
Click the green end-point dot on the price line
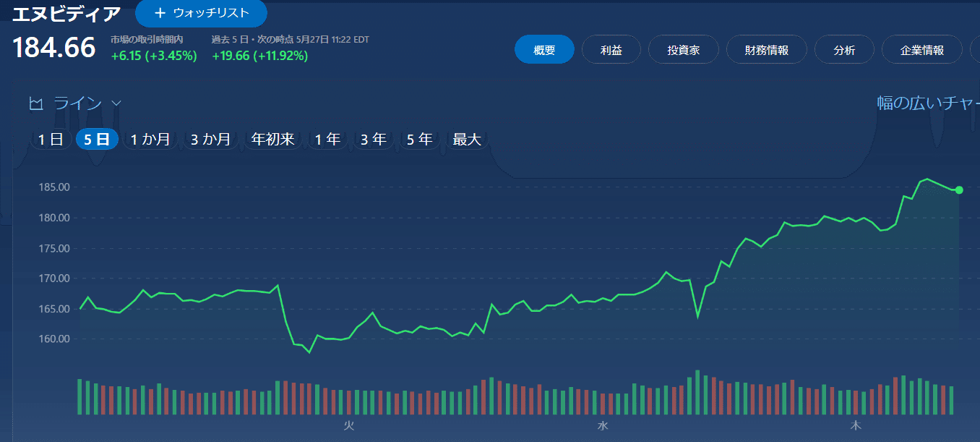(959, 190)
